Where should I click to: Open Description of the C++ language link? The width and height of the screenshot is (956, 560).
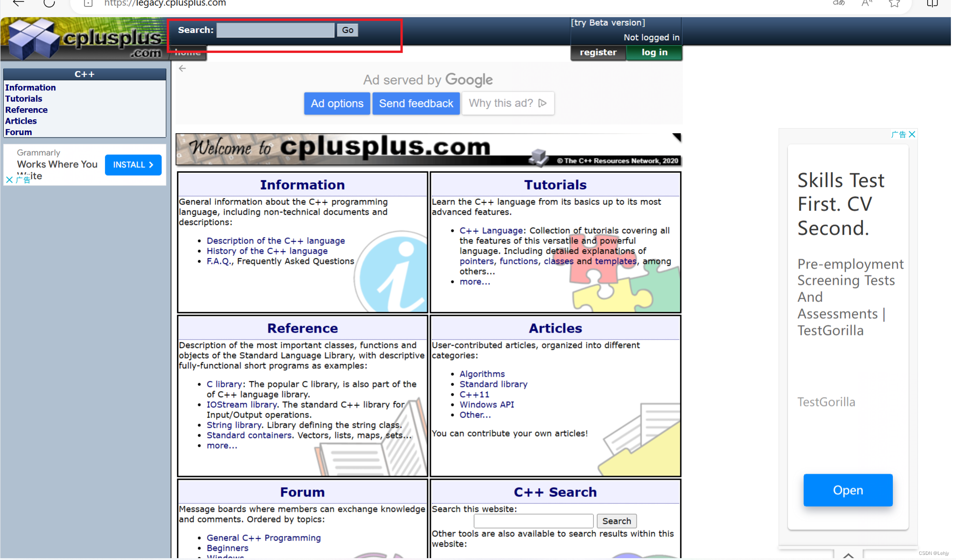click(x=276, y=241)
